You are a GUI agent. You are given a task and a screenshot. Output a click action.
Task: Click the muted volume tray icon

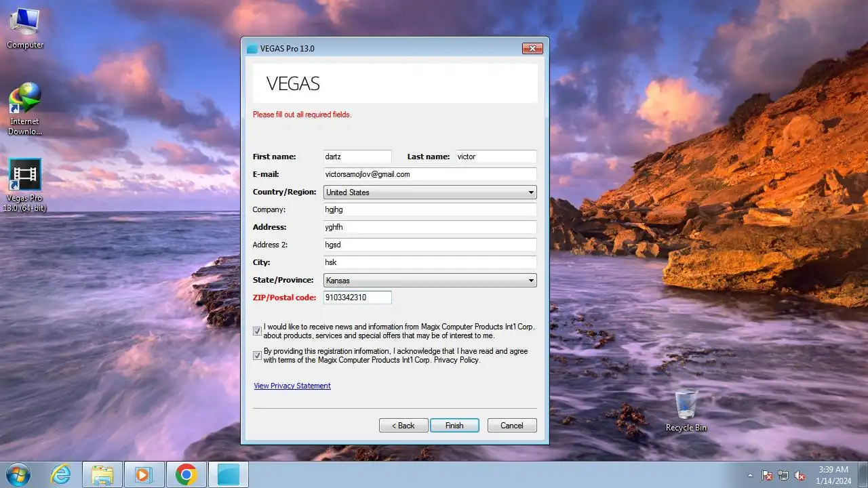(800, 475)
